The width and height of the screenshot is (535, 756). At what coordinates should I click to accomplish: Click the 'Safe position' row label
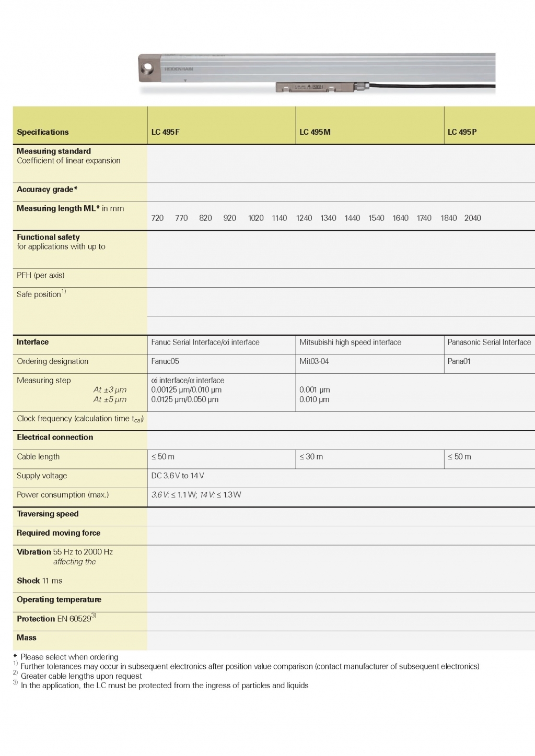point(41,294)
